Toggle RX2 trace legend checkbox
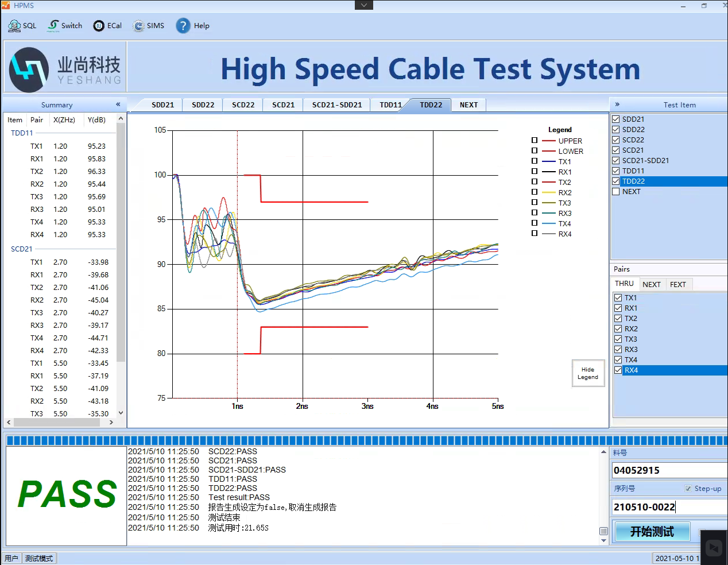Viewport: 728px width, 565px height. click(535, 192)
